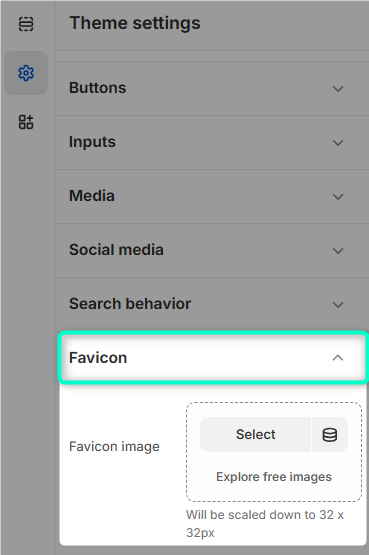Click Select to choose favicon image
This screenshot has width=369, height=555.
255,434
